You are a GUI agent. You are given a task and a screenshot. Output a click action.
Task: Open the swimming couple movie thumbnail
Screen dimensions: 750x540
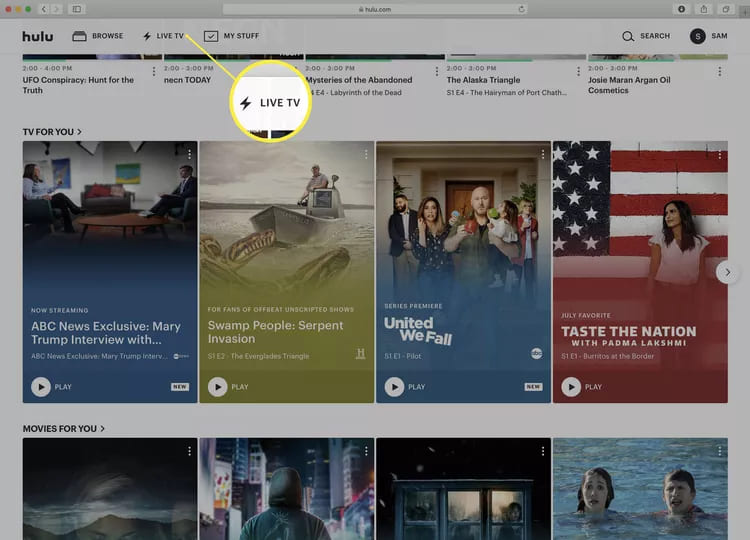pos(640,489)
